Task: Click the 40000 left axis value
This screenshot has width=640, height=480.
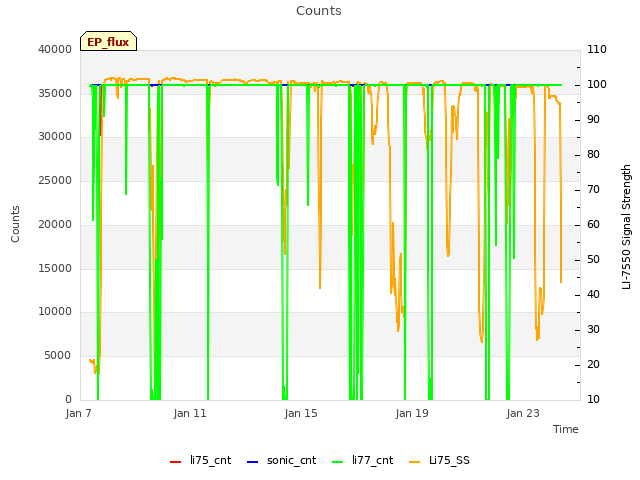Action: pyautogui.click(x=55, y=49)
